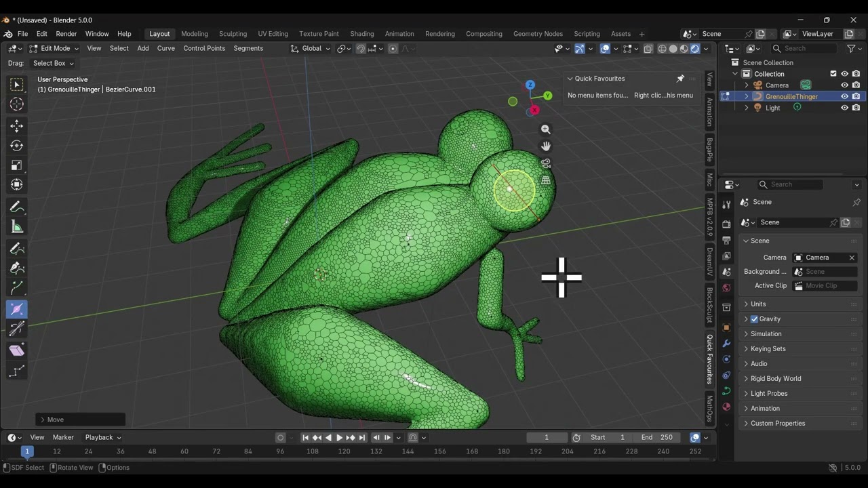Screen dimensions: 868x488
Task: Expand GrenouilleThinger in outliner
Action: pos(747,96)
